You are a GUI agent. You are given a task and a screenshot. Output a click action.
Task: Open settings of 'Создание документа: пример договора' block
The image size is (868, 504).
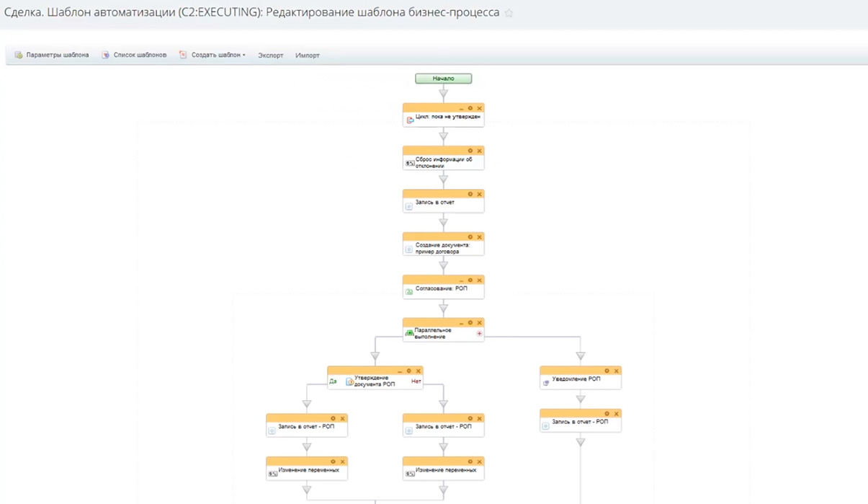click(470, 237)
